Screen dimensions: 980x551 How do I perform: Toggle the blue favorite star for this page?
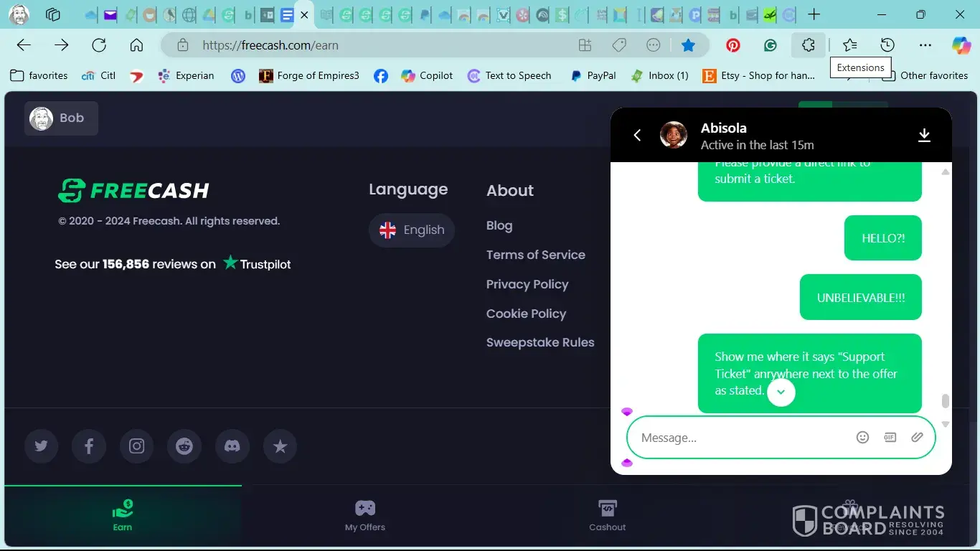[x=688, y=45]
